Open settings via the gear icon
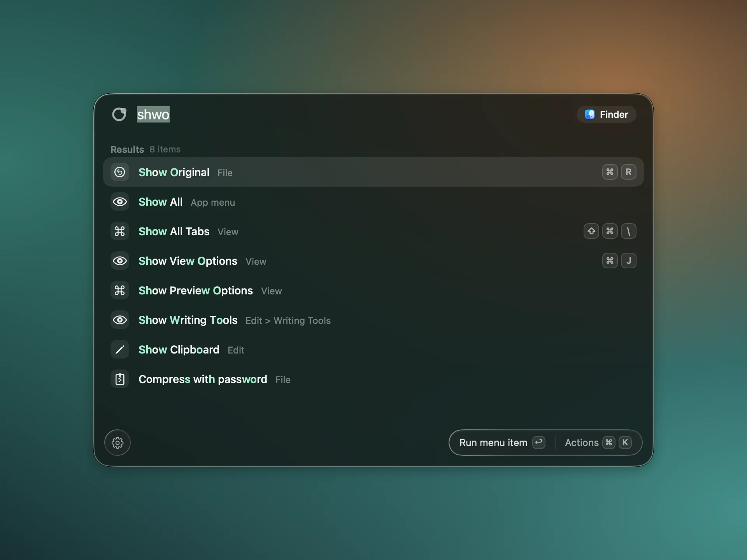This screenshot has height=560, width=747. [x=117, y=443]
